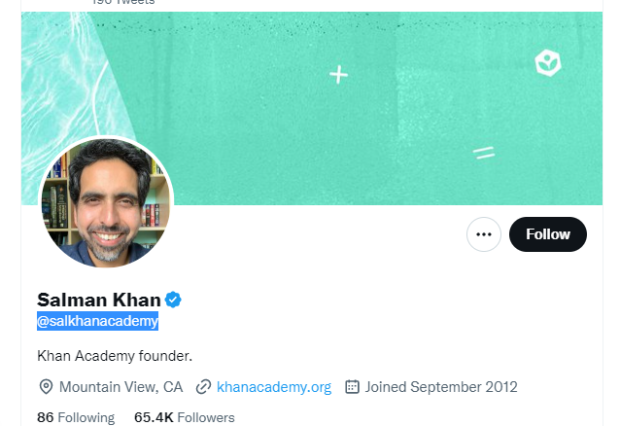Click the calendar icon beside Joined date
Image resolution: width=620 pixels, height=426 pixels.
point(352,386)
